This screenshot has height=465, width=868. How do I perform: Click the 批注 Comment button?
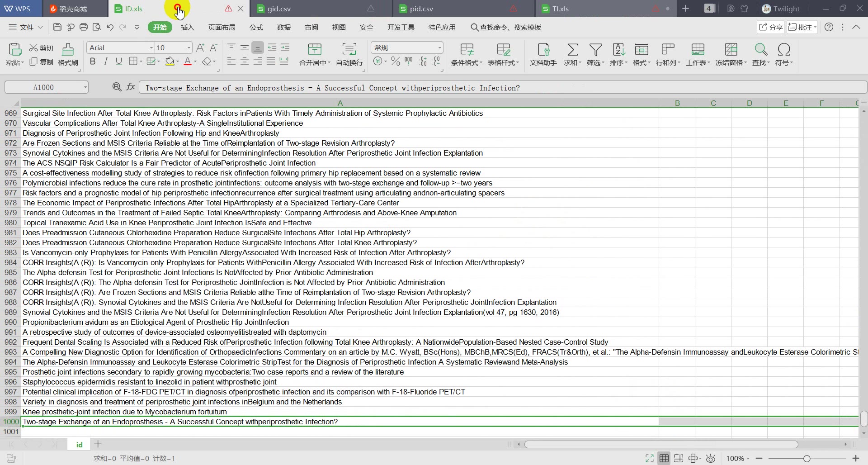(802, 27)
